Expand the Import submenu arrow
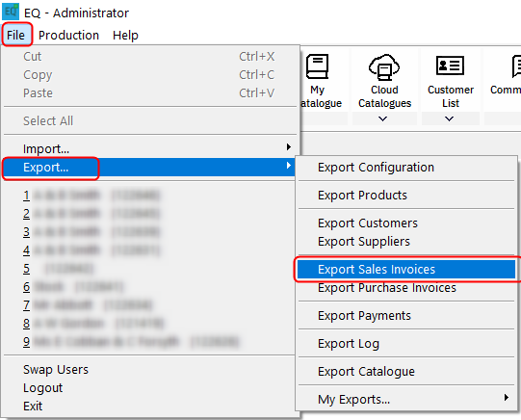Viewport: 521px width, 420px height. (x=289, y=146)
